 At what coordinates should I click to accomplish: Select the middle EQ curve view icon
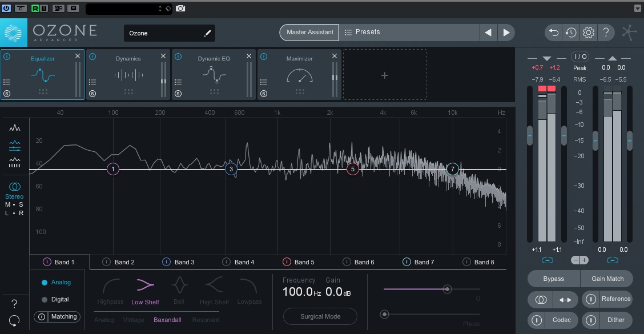pos(15,145)
